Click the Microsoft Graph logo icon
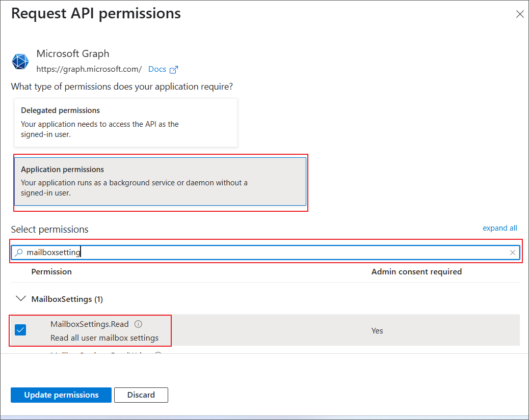The width and height of the screenshot is (529, 420). click(20, 61)
